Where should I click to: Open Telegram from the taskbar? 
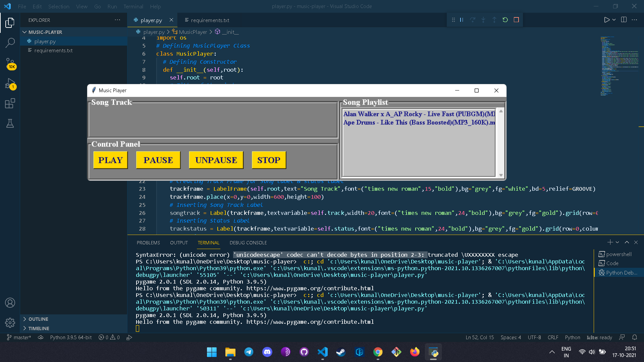tap(249, 352)
